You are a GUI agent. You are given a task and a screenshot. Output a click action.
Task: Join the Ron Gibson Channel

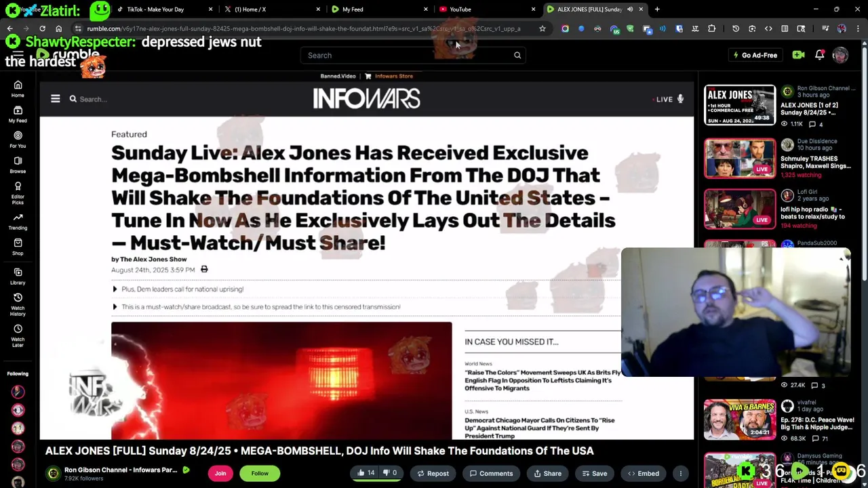coord(220,474)
